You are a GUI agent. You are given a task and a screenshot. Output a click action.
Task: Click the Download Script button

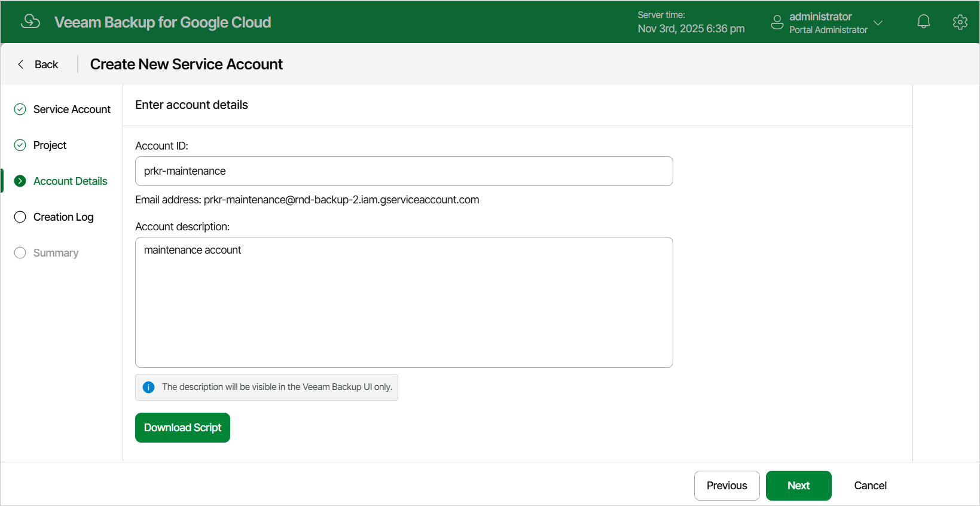tap(182, 428)
